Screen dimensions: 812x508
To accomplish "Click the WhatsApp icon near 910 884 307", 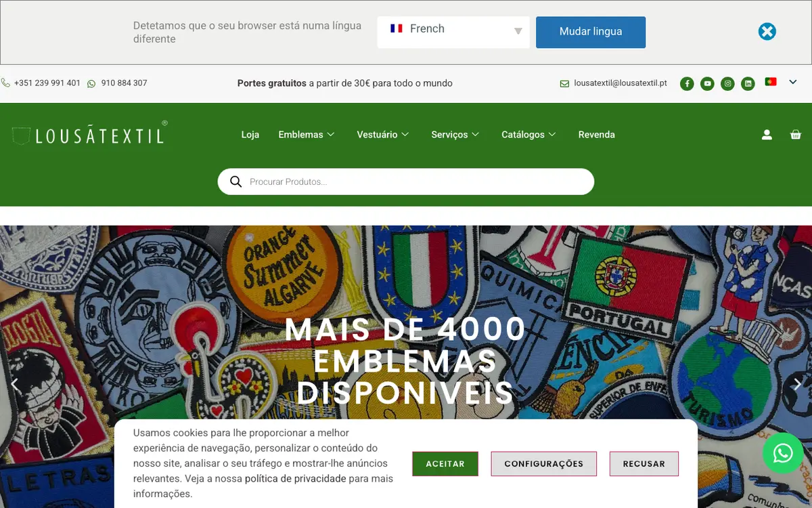I will 91,83.
